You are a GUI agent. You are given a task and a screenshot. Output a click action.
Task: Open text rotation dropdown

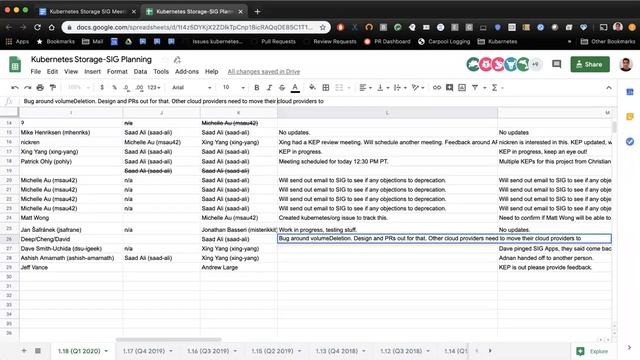418,87
